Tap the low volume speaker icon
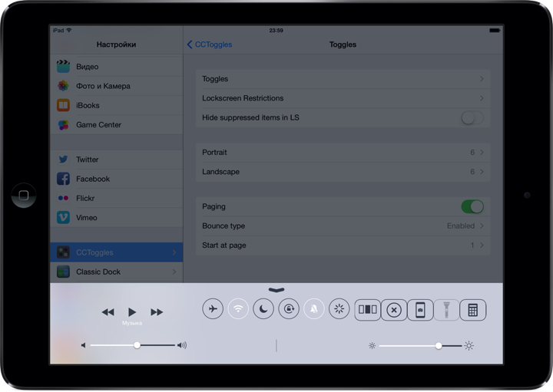This screenshot has height=392, width=553. coord(83,345)
